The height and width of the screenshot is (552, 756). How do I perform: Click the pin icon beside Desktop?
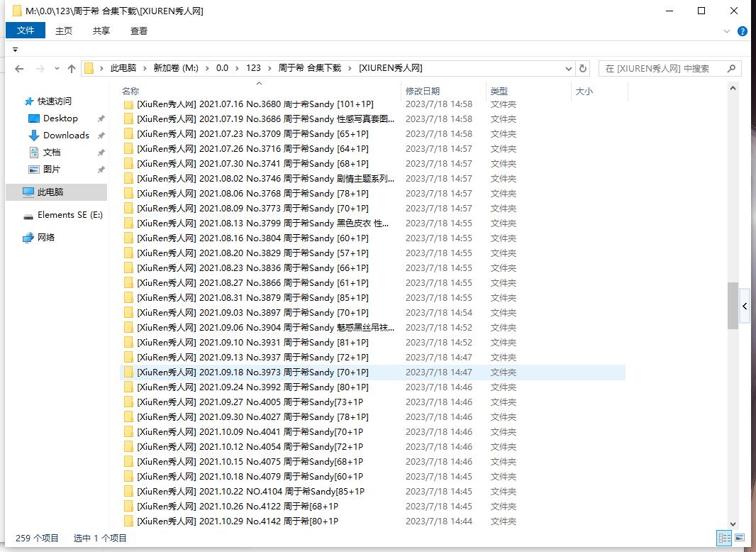[101, 118]
